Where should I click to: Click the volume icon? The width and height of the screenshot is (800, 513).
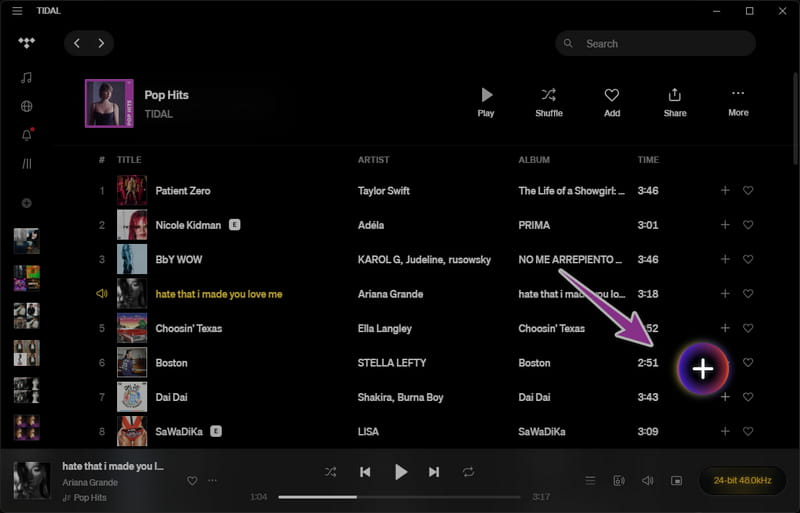coord(647,480)
